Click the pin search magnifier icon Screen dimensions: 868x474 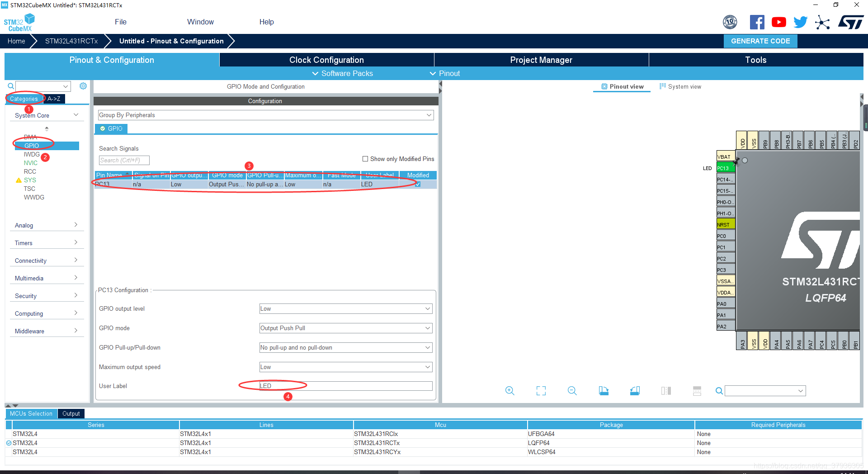pos(719,391)
